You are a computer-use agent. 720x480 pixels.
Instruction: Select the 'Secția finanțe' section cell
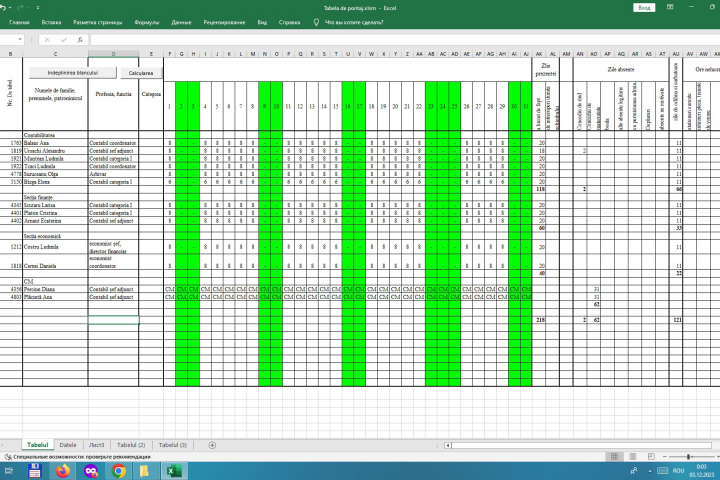(x=55, y=197)
